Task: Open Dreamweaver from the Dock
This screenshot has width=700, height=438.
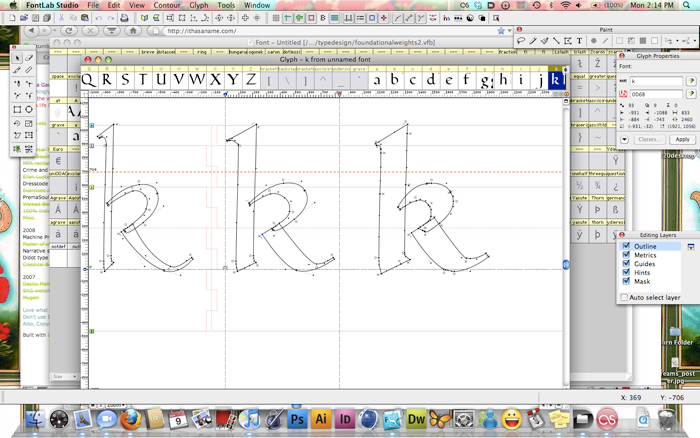Action: tap(416, 419)
